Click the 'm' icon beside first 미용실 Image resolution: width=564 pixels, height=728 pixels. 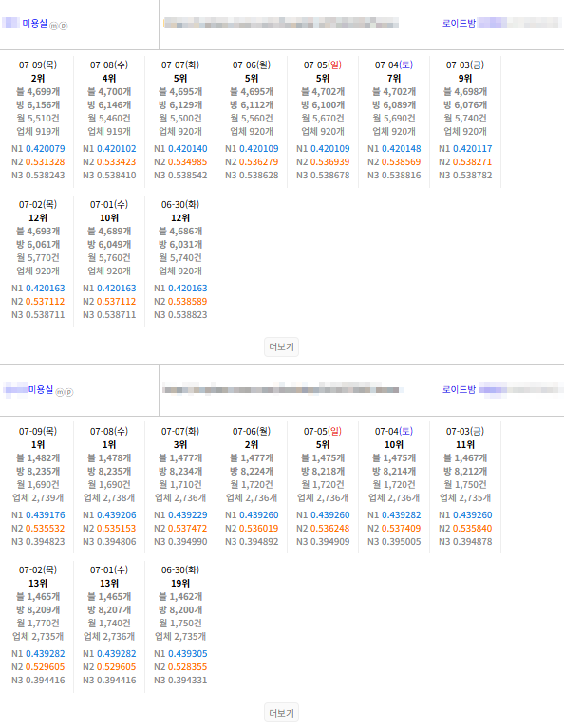54,26
